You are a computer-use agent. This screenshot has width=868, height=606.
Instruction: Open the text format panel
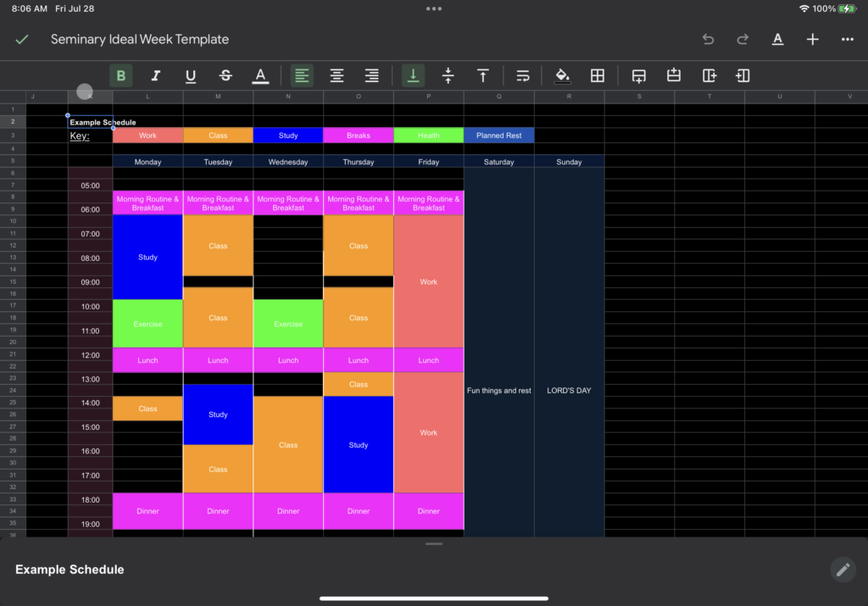point(777,39)
